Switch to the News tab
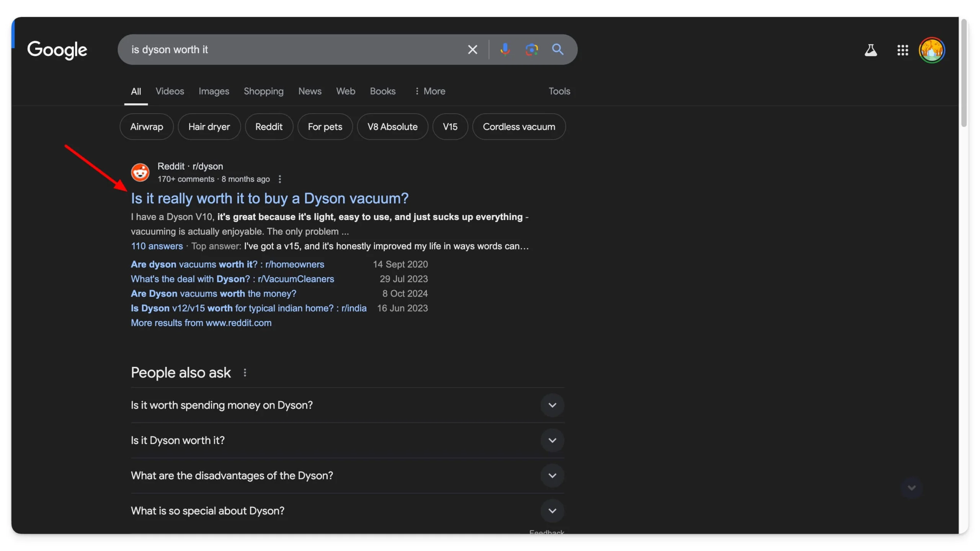This screenshot has width=980, height=551. click(x=310, y=91)
